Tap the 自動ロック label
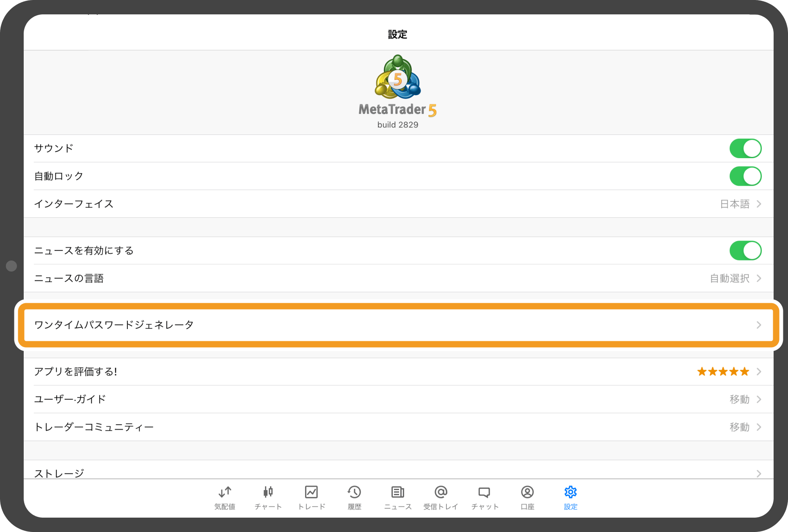The width and height of the screenshot is (788, 532). 58,176
